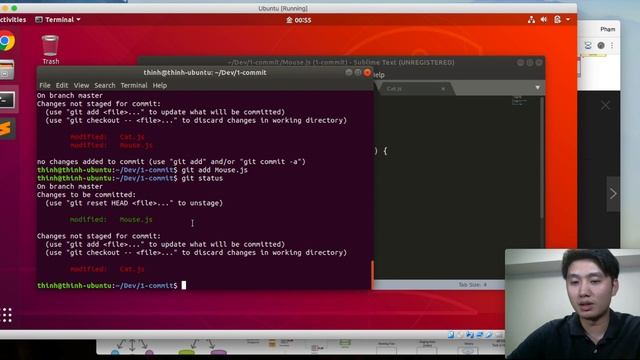Click the 'git add Mouse.js' command text
The image size is (640, 360).
[x=215, y=170]
